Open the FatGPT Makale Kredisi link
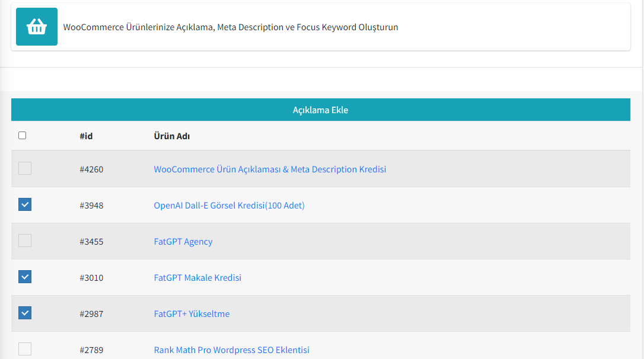Screen dimensions: 644x359 coord(197,277)
